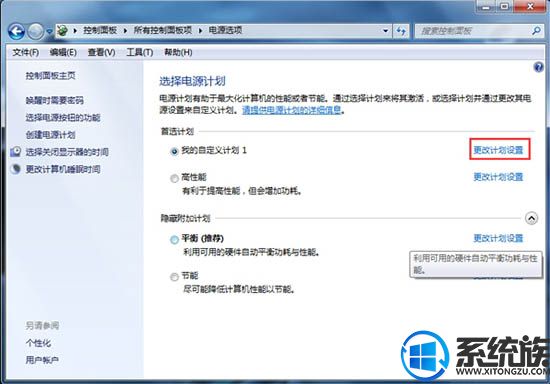This screenshot has width=550, height=384.
Task: Click the 节能 plan label
Action: tap(190, 276)
